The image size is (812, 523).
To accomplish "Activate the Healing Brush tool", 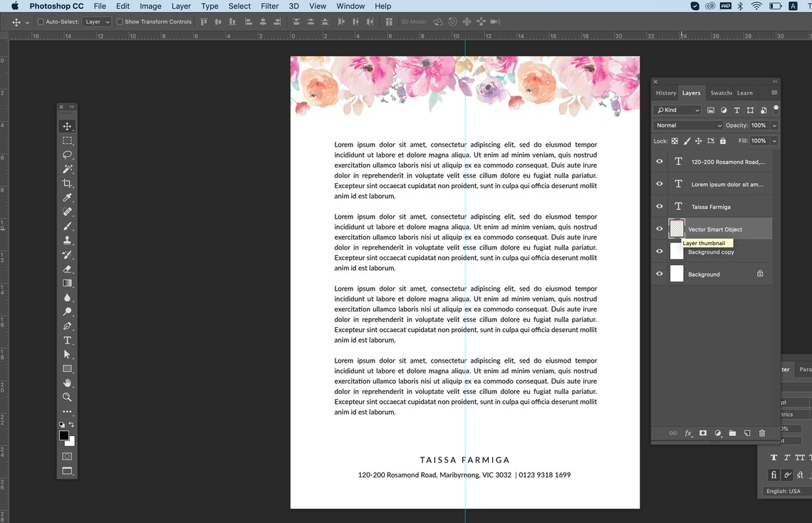I will coord(68,212).
